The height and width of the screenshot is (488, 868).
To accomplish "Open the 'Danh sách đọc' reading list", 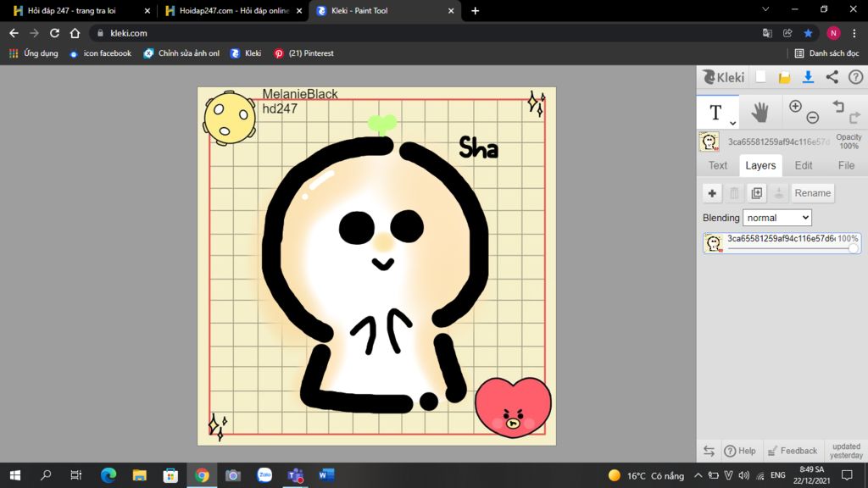I will point(826,53).
